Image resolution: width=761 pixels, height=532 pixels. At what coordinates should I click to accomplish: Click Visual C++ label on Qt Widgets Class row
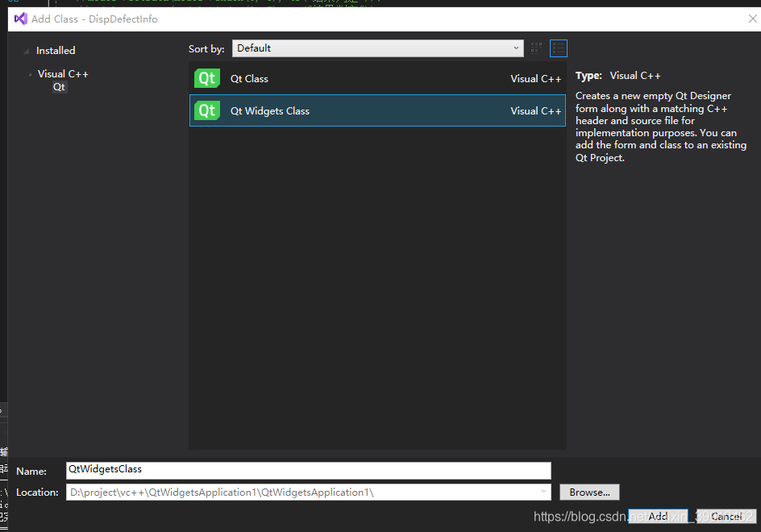pyautogui.click(x=536, y=110)
